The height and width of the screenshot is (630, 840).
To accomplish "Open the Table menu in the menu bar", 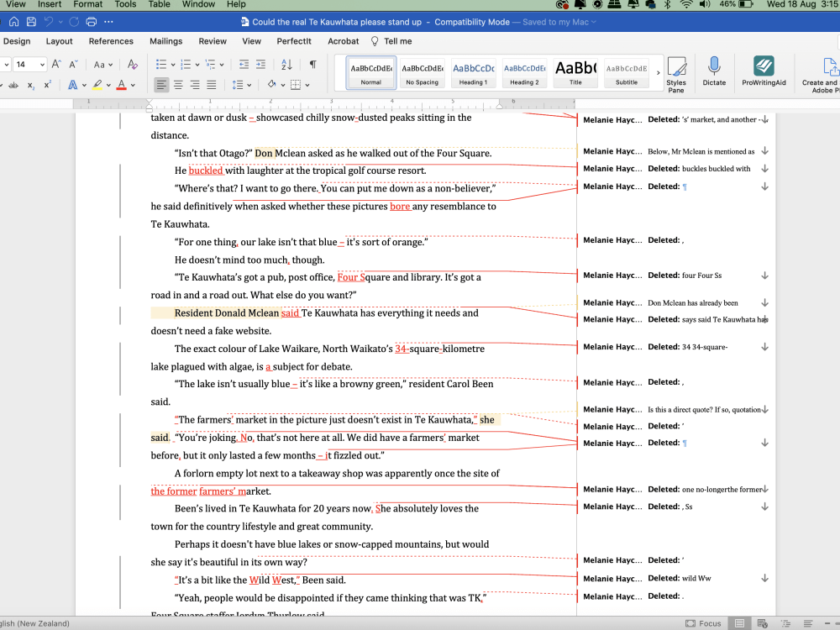I will (159, 4).
